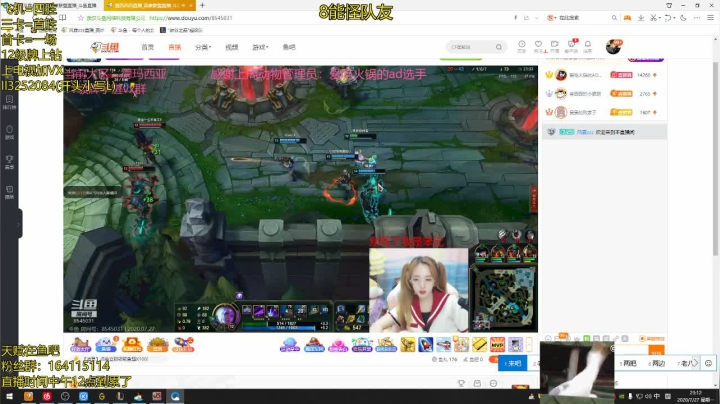
Task: Click the 游戏 icon in left sidebar
Action: [x=9, y=132]
